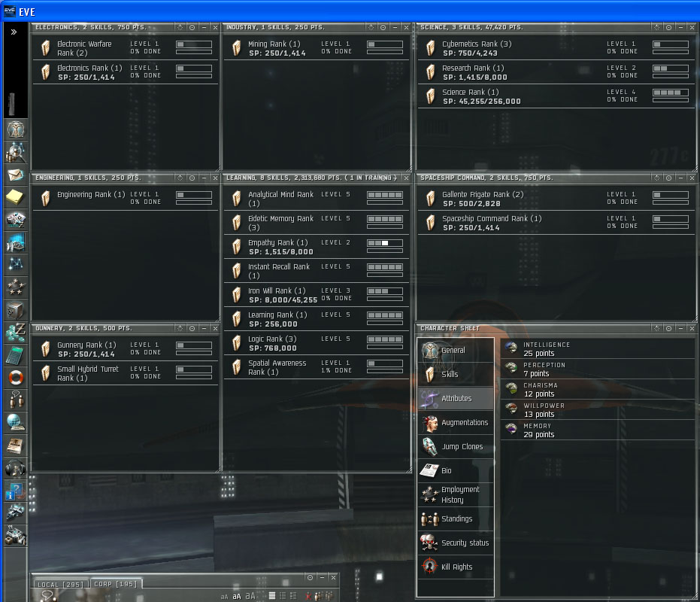
Task: Select the Small Hybrid Turret skill row
Action: point(126,373)
